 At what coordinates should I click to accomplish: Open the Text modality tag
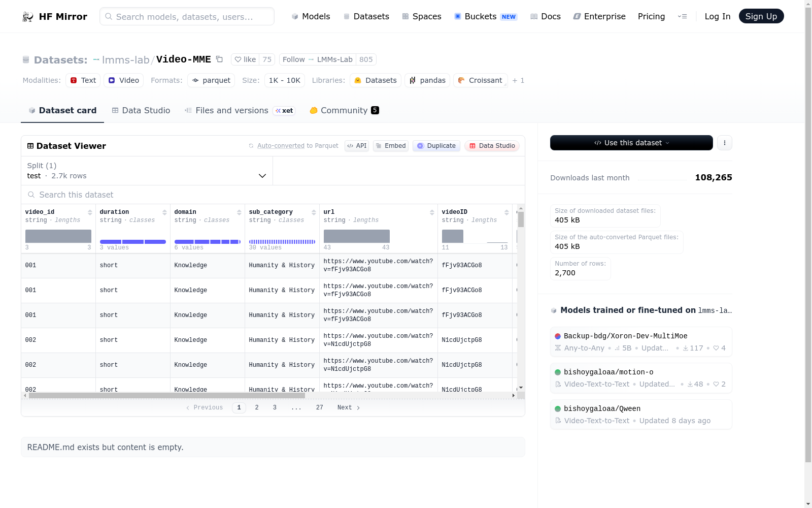(x=83, y=80)
